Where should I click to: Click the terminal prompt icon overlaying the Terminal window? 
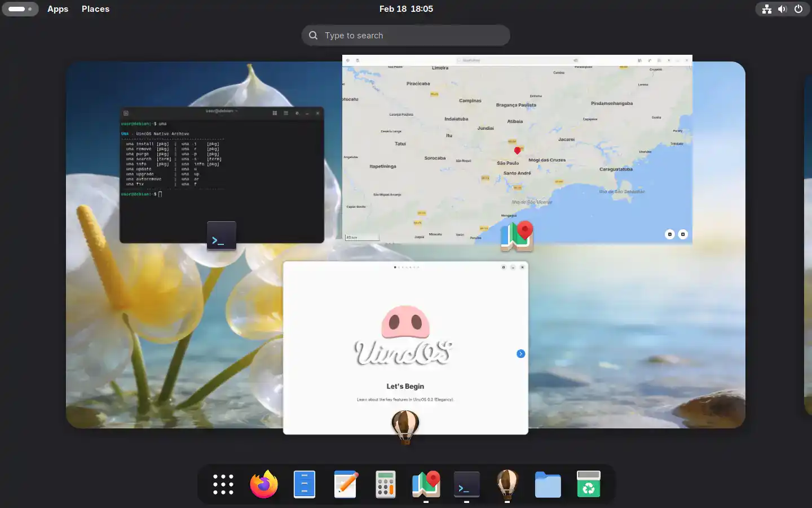(222, 235)
